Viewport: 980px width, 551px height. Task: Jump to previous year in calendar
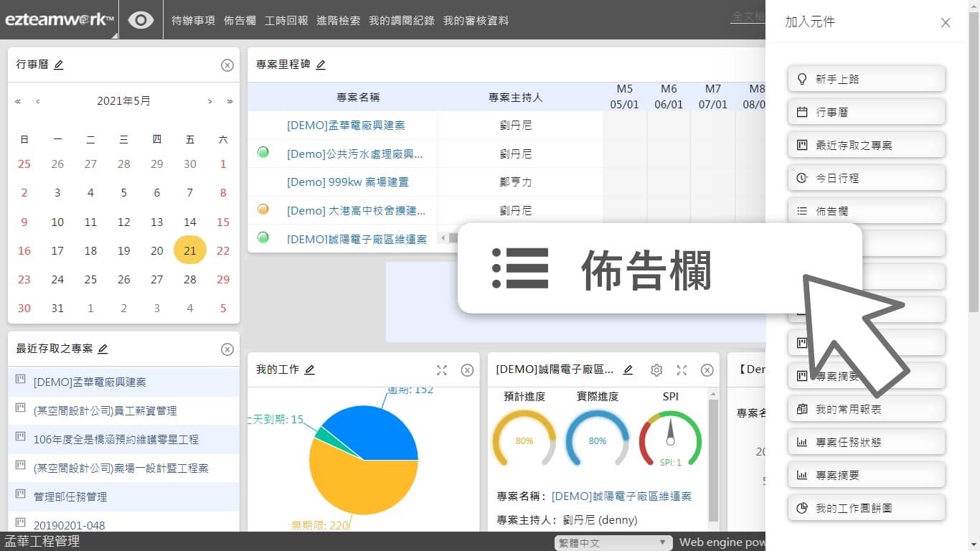click(x=18, y=102)
